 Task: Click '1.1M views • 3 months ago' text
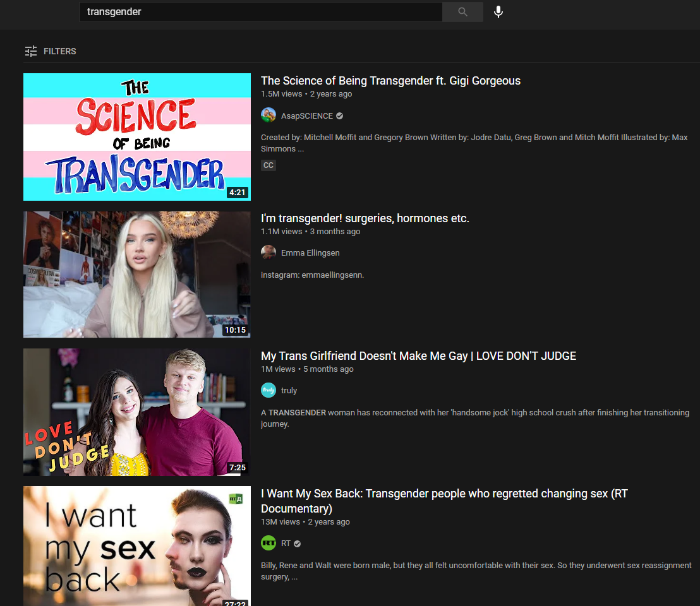coord(310,232)
